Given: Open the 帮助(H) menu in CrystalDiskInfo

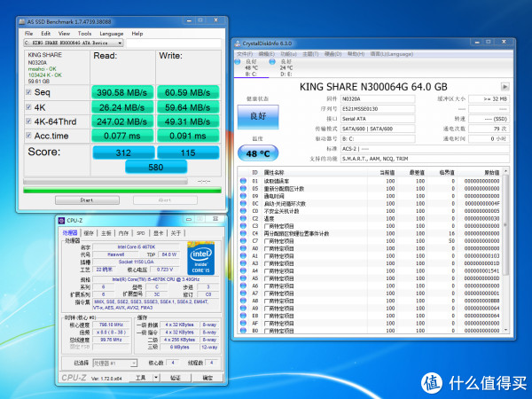Looking at the screenshot, I should 356,54.
